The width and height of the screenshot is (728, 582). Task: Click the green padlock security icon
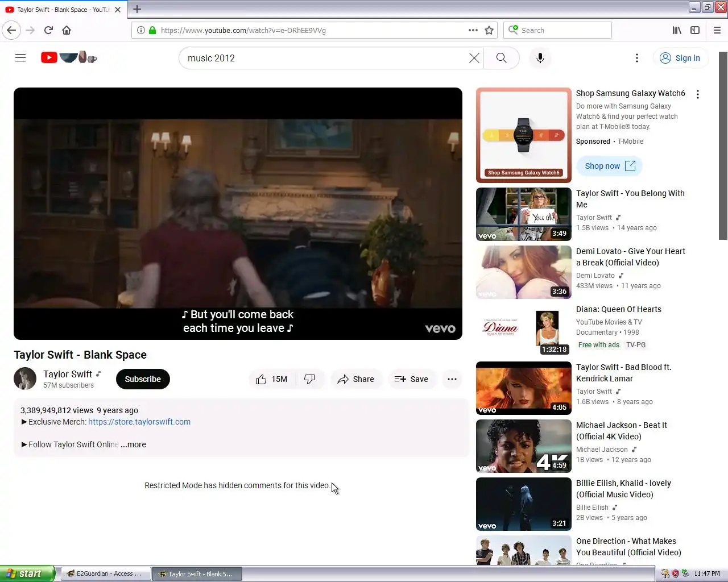(152, 30)
